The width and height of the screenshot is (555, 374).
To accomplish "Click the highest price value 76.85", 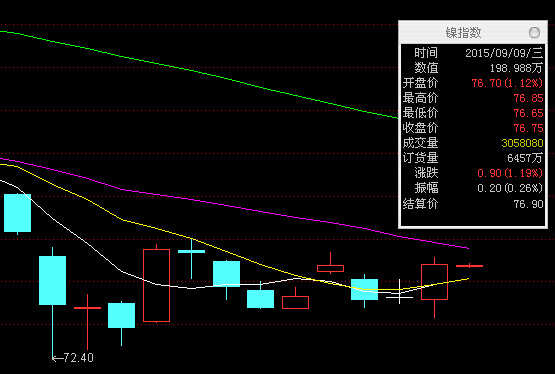I will coord(528,98).
